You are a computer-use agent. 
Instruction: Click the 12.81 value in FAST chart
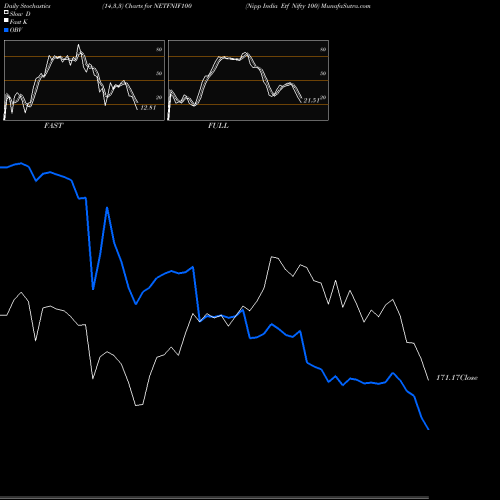[x=148, y=108]
